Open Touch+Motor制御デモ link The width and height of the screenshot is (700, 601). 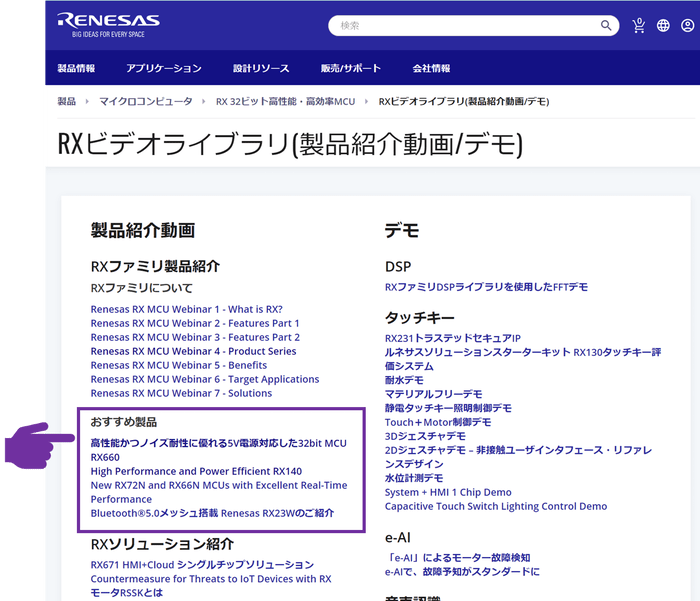click(438, 422)
